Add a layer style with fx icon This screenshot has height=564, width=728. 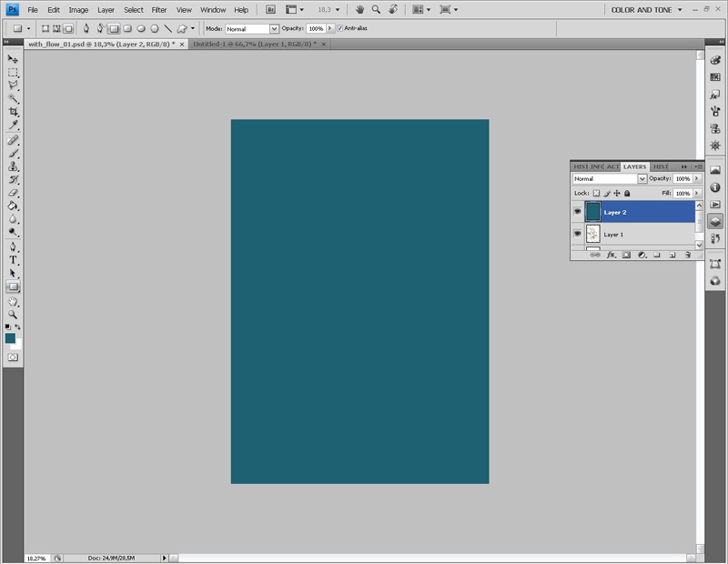[612, 256]
